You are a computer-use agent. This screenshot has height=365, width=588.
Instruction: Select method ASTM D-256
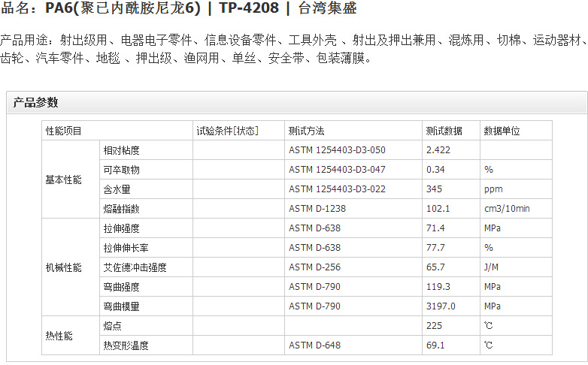314,267
